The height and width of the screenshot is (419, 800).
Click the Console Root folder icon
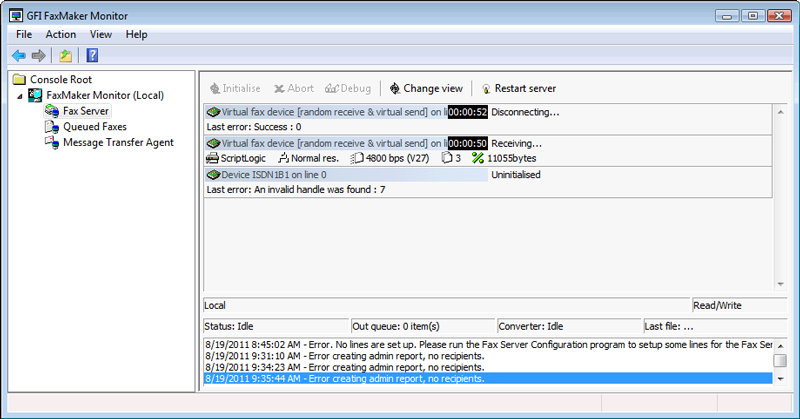click(19, 79)
